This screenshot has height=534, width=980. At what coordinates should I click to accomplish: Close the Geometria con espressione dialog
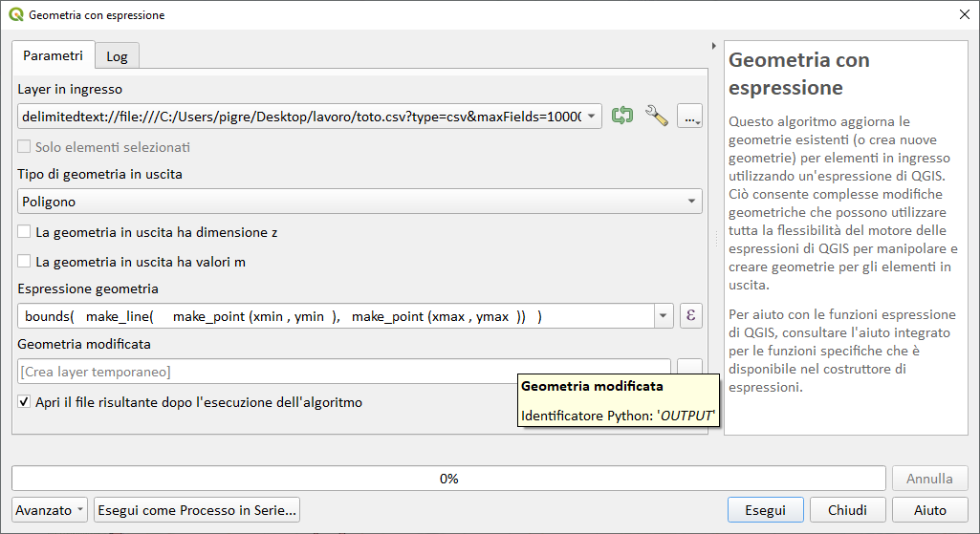(963, 15)
